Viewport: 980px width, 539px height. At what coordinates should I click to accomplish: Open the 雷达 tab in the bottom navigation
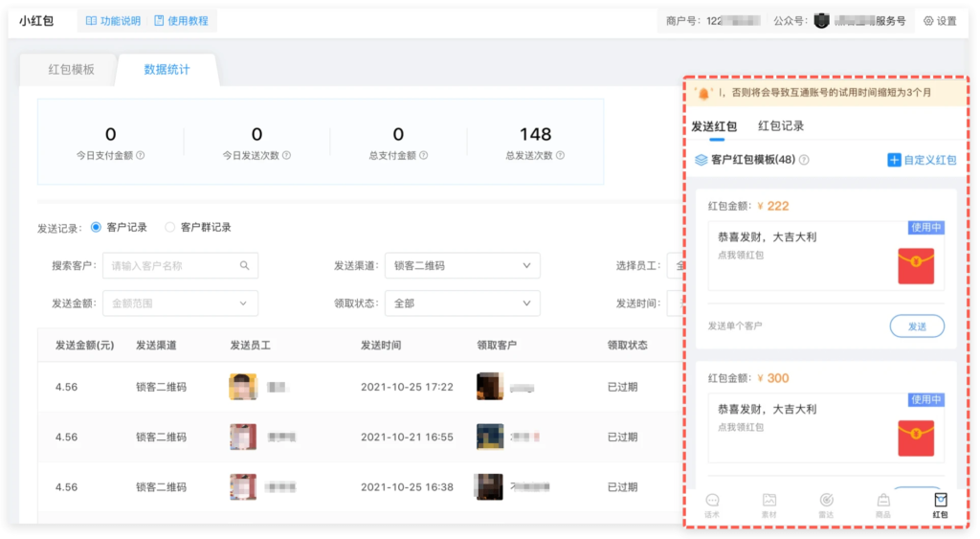pos(826,505)
